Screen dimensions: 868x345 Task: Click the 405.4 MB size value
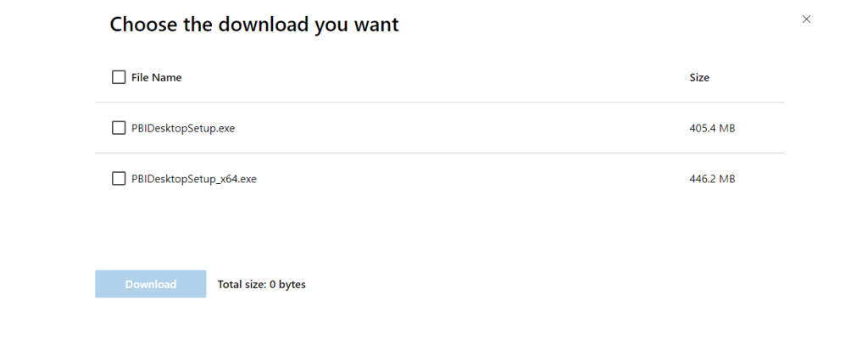[712, 128]
